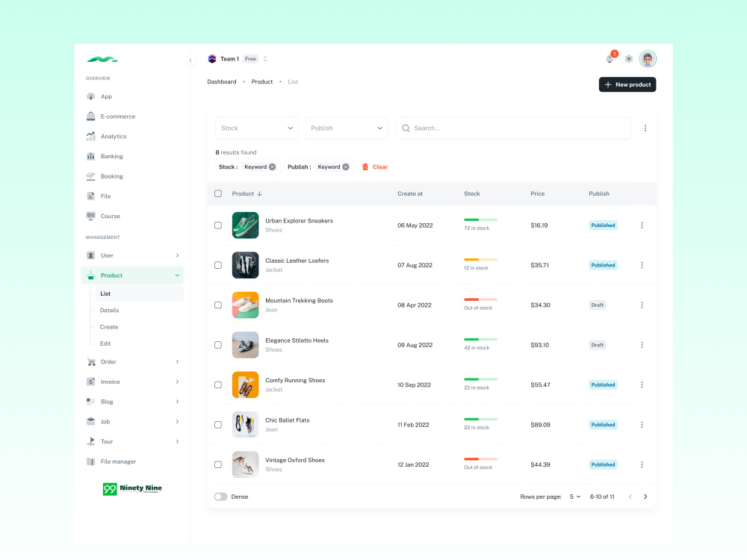Image resolution: width=747 pixels, height=560 pixels.
Task: Expand the Blog menu in sidebar
Action: coord(132,402)
